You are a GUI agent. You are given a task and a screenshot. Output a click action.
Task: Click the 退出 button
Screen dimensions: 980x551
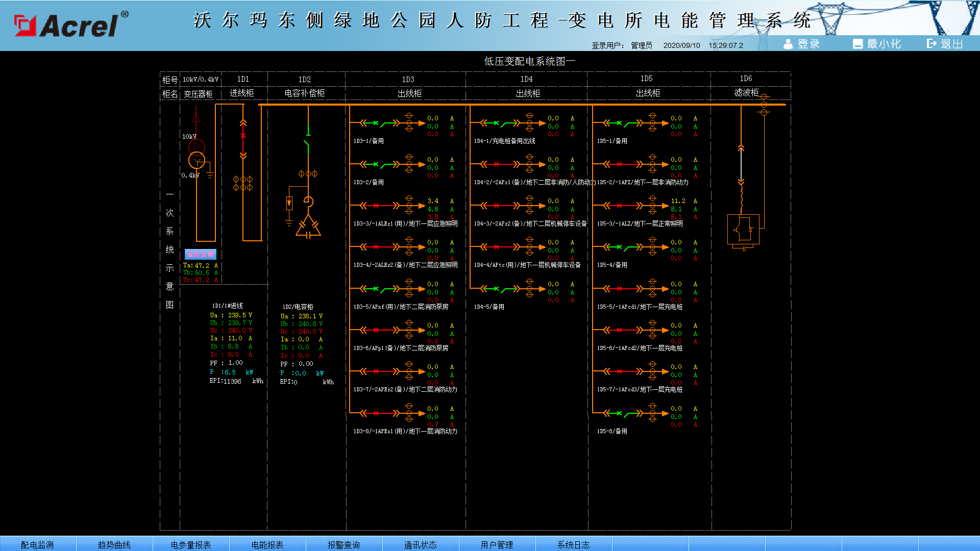pos(945,44)
